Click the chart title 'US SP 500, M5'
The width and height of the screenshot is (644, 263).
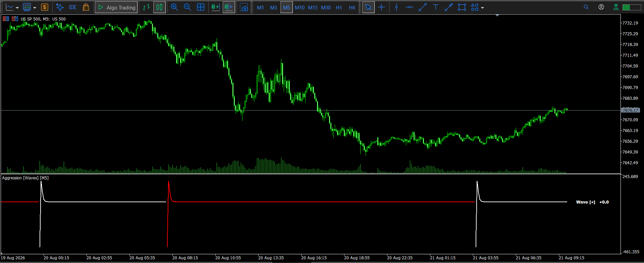coord(35,19)
